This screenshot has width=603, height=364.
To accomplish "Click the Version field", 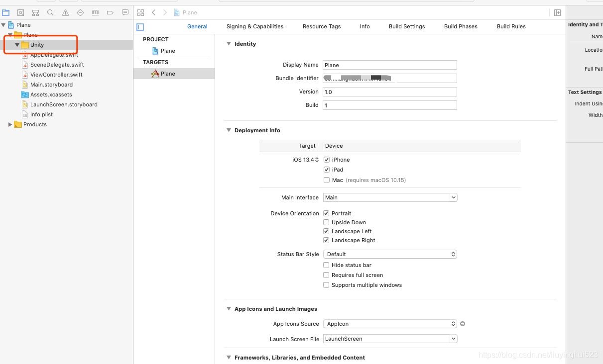I will tap(390, 92).
